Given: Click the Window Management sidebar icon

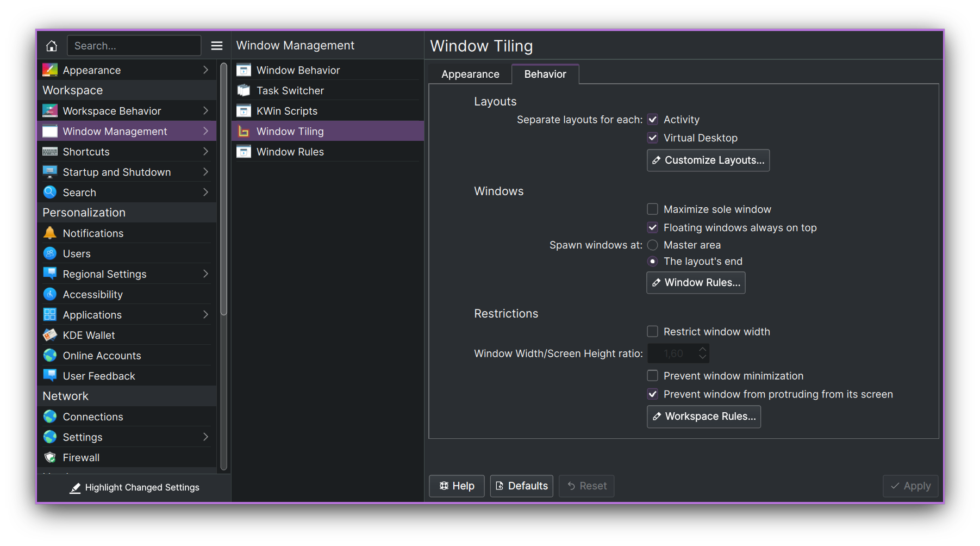Looking at the screenshot, I should (x=50, y=131).
